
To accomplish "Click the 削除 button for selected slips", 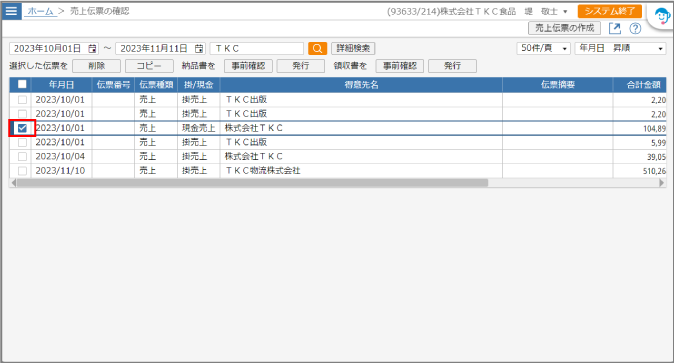I will click(97, 66).
